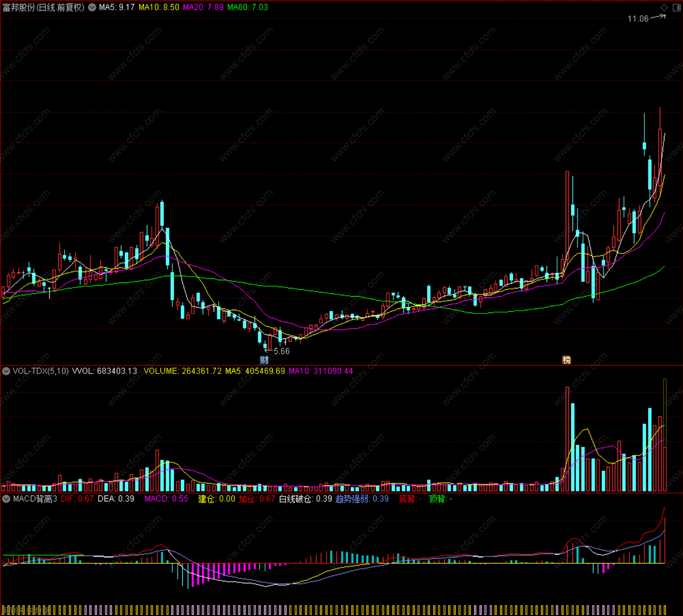
Task: Toggle the side panel icon at top right
Action: click(x=676, y=7)
